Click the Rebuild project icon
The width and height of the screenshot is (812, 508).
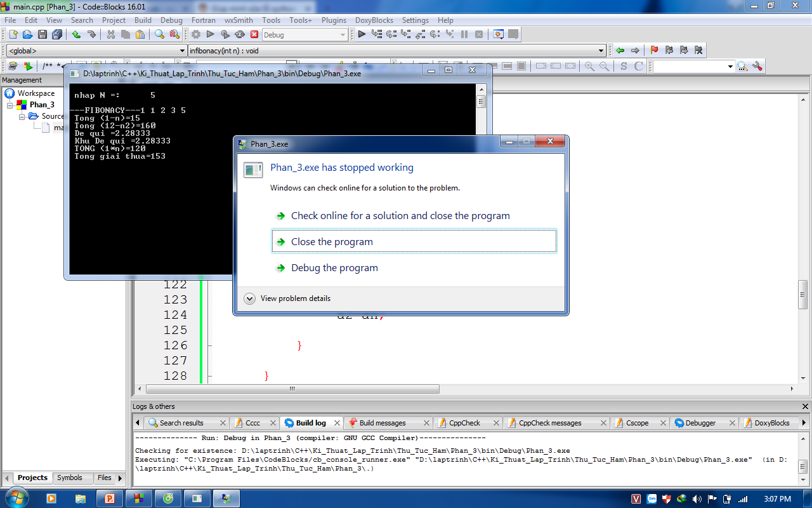pos(240,34)
